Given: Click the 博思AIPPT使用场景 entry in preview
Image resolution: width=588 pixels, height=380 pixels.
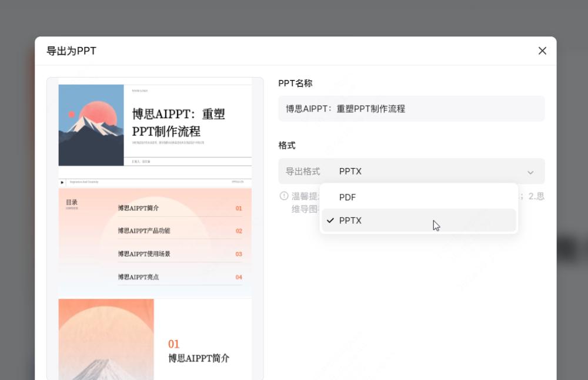Looking at the screenshot, I should pyautogui.click(x=143, y=254).
